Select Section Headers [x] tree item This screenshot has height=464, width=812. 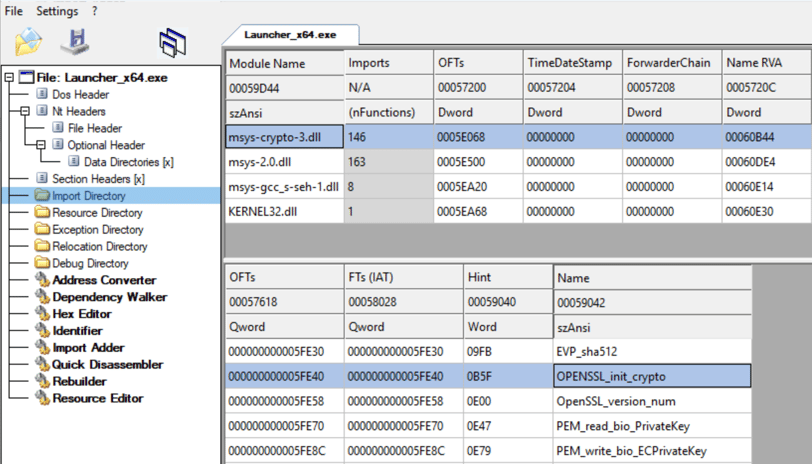tap(98, 179)
